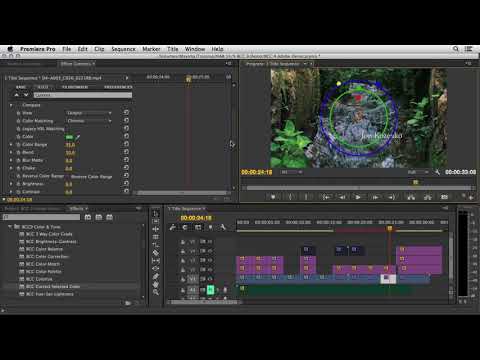480x360 pixels.
Task: Step forward one frame
Action: 375,197
